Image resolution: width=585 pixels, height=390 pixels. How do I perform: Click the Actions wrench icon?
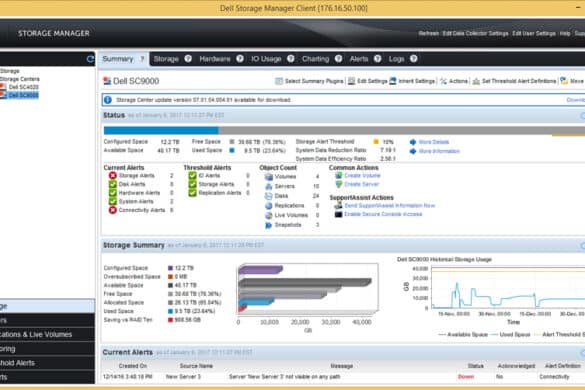[x=443, y=81]
